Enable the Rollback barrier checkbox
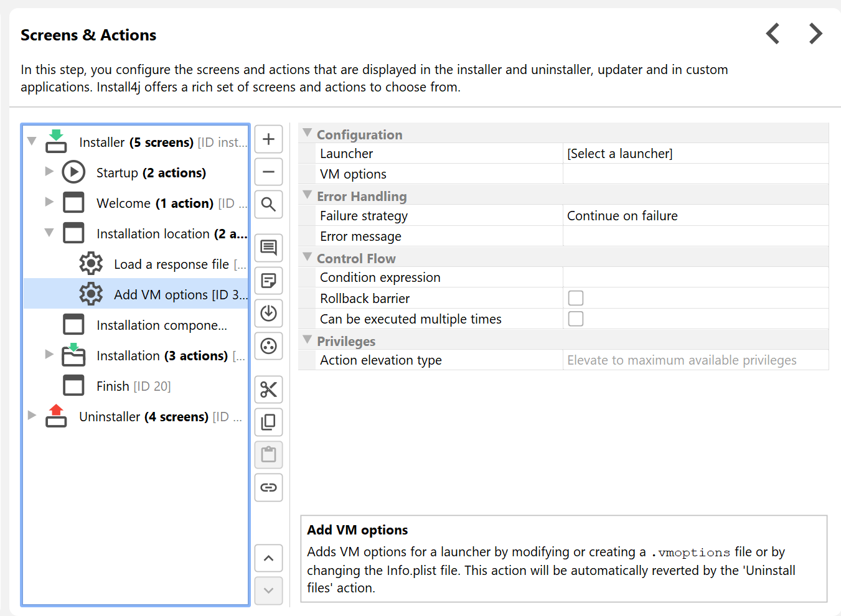841x616 pixels. click(576, 298)
